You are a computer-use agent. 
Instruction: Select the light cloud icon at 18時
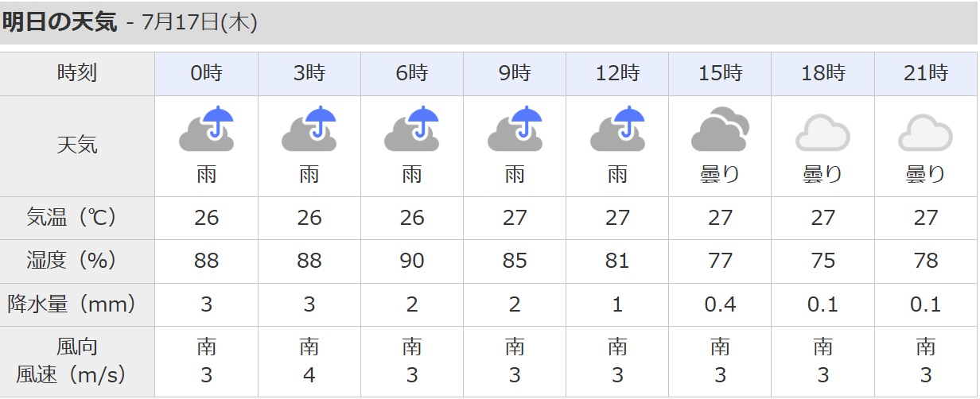[822, 133]
